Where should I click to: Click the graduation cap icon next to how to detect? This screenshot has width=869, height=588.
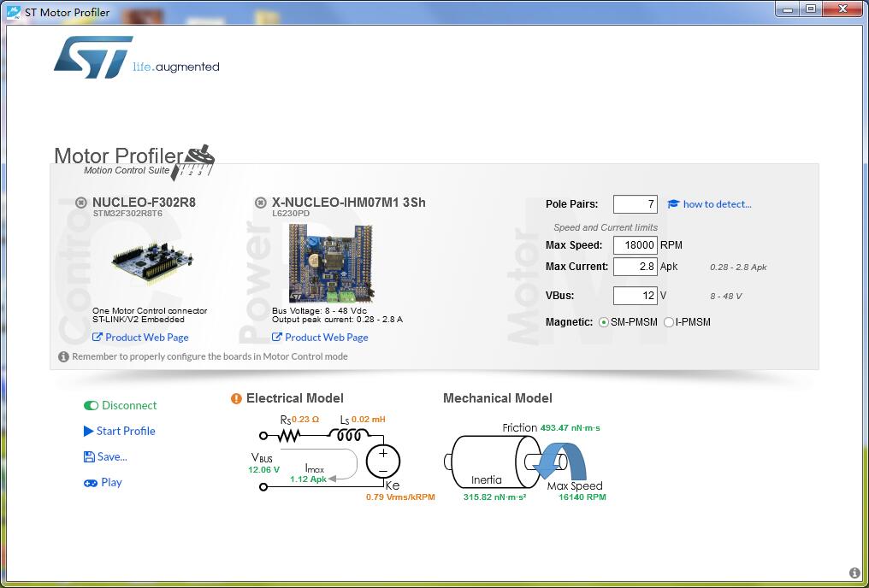pyautogui.click(x=673, y=204)
